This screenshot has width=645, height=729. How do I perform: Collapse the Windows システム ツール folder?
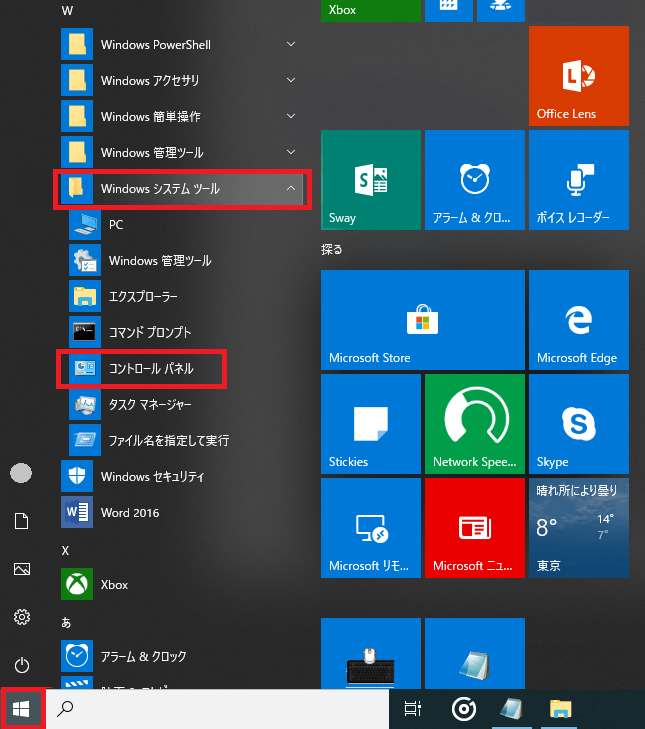(x=182, y=189)
